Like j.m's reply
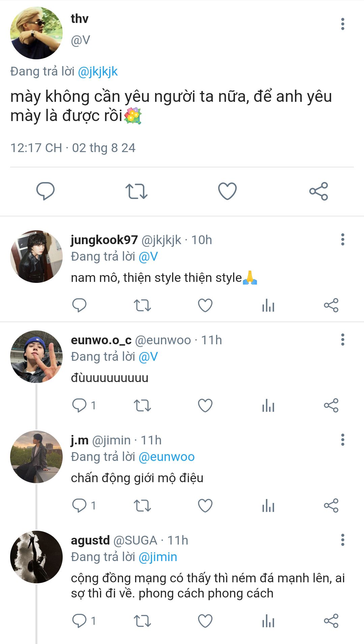 tap(205, 505)
